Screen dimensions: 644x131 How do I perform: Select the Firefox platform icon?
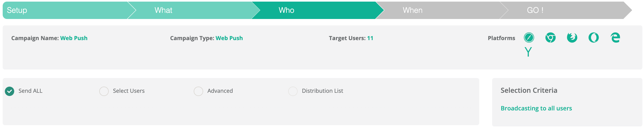pos(572,38)
